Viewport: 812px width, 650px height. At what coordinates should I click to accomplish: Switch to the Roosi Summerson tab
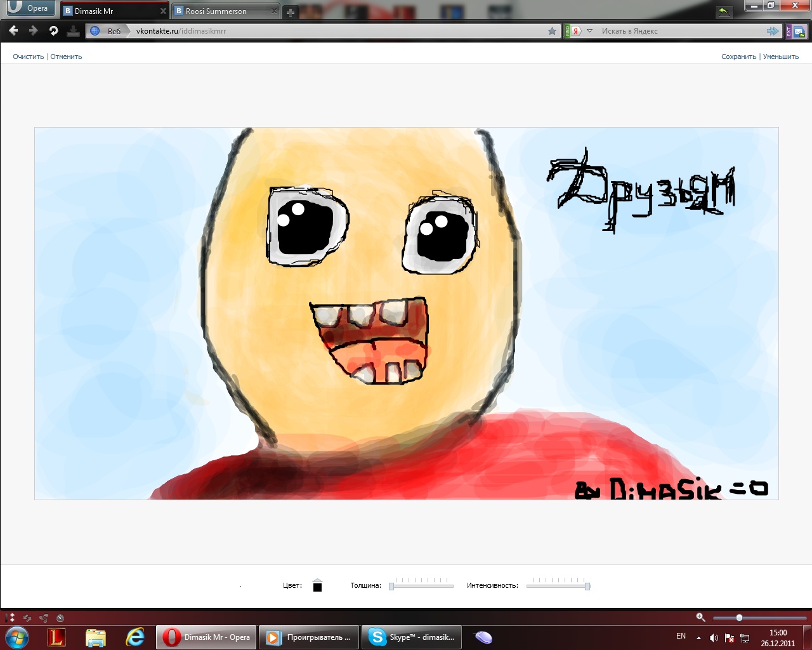pyautogui.click(x=216, y=11)
